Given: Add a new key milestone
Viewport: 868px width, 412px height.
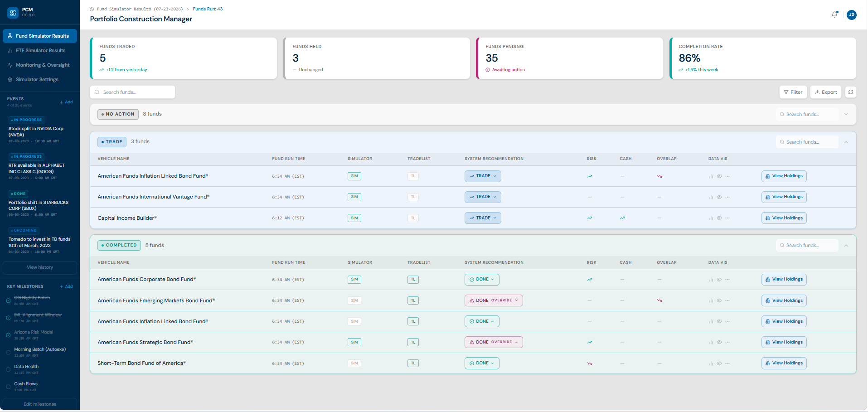Looking at the screenshot, I should 66,286.
